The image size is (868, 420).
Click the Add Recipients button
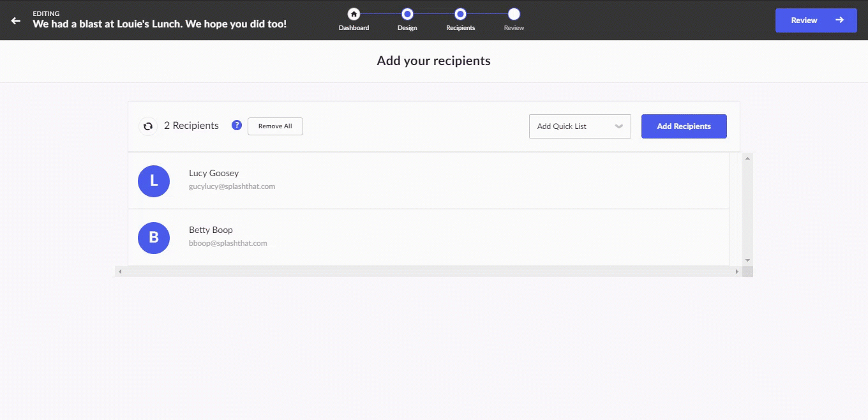(684, 126)
